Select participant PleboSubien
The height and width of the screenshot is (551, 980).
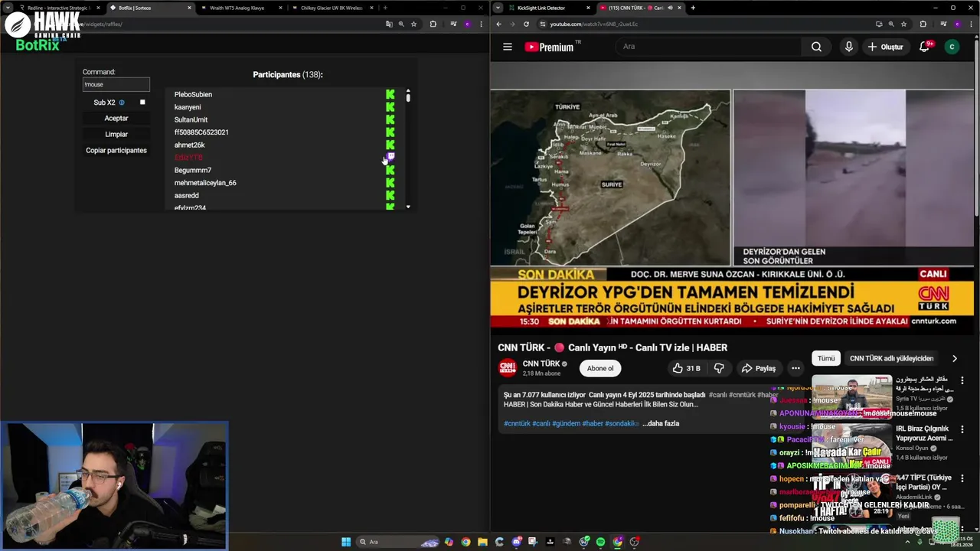point(193,94)
